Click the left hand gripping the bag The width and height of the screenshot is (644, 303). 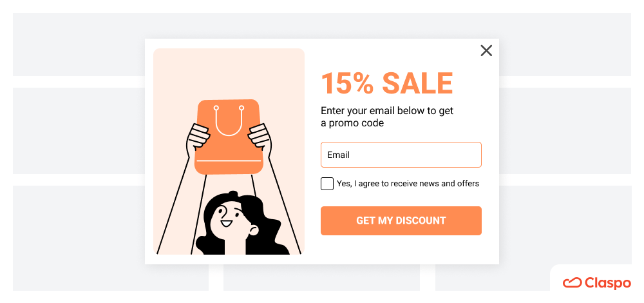pos(199,138)
